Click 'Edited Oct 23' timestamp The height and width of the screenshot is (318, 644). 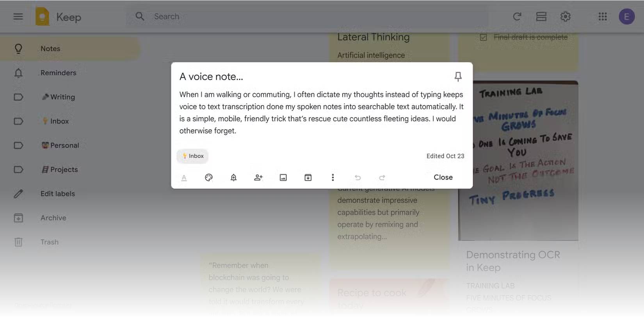click(x=445, y=156)
